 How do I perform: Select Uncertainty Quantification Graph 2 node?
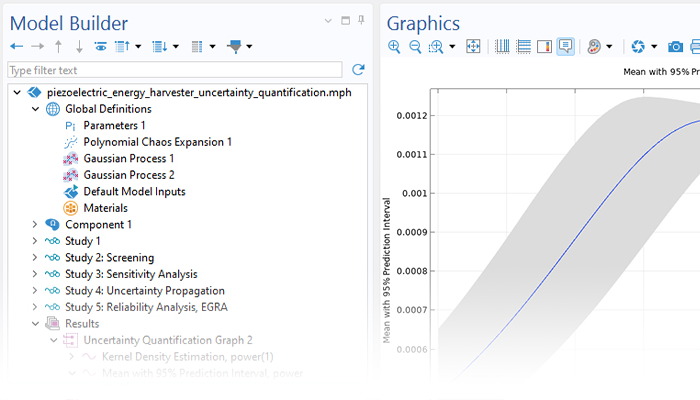[x=168, y=340]
